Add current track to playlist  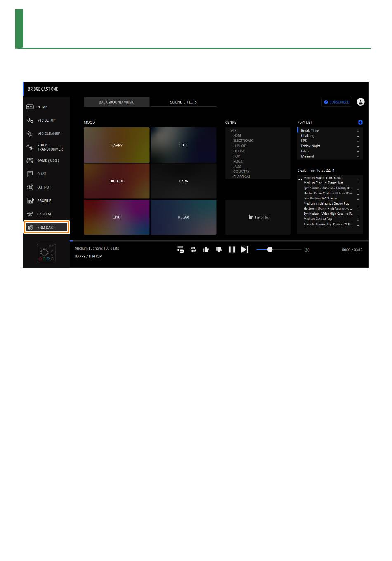[x=180, y=250]
